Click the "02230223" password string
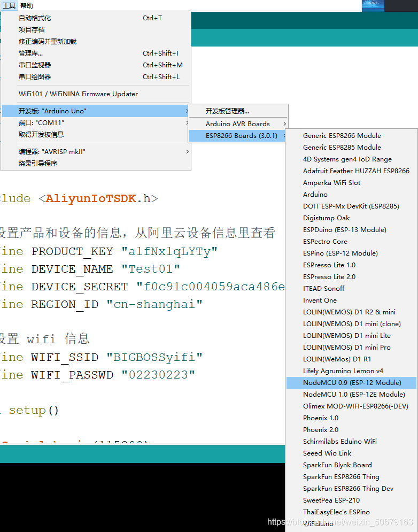Screen dimensions: 418x532 tap(158, 375)
